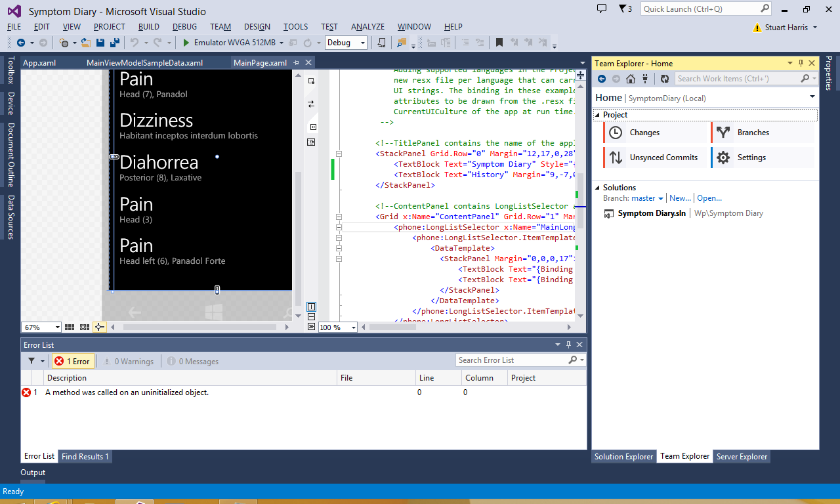Collapse the Project section in Team Explorer

coord(598,115)
